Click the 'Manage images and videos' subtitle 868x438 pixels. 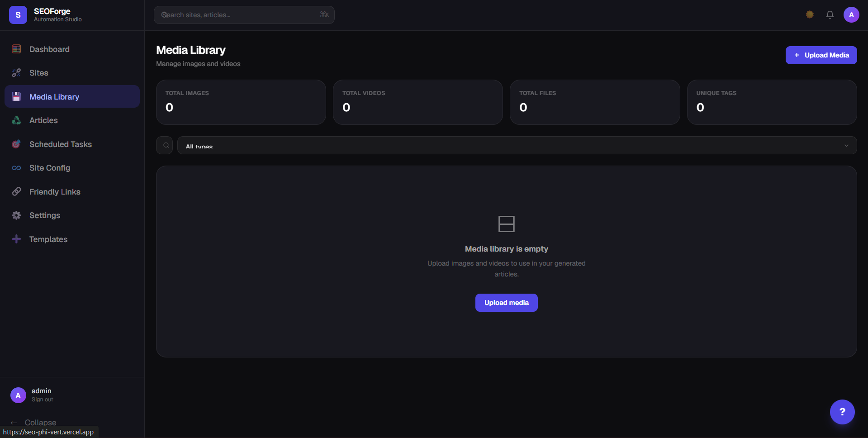click(198, 64)
